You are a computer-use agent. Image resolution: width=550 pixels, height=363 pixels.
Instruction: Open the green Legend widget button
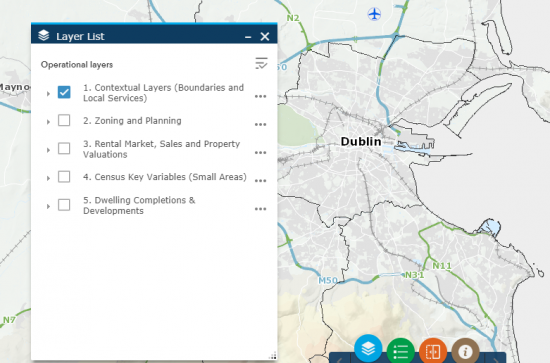pyautogui.click(x=401, y=351)
